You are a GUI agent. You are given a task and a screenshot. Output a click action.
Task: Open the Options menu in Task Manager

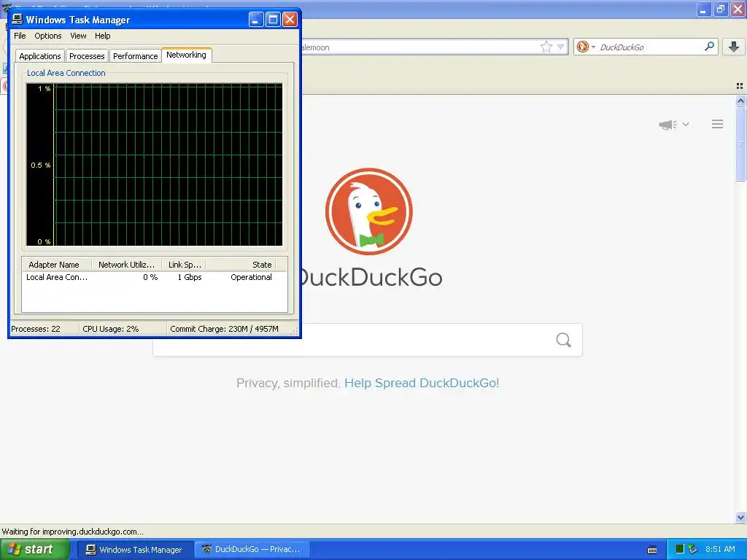coord(47,36)
